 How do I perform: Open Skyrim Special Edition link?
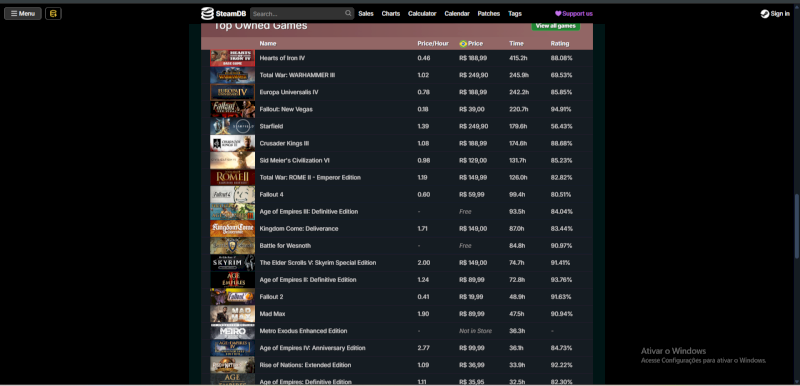pyautogui.click(x=318, y=263)
